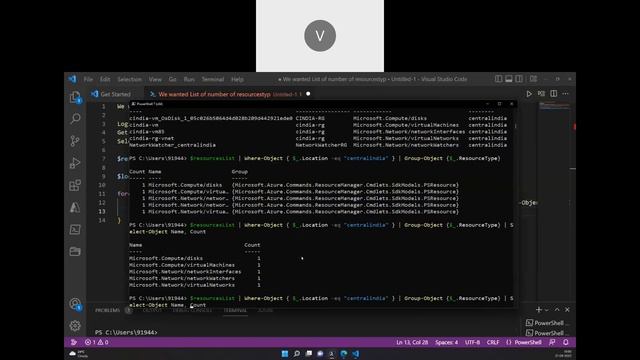This screenshot has height=360, width=640.
Task: Toggle the secondary side bar layout icon
Action: [x=519, y=79]
